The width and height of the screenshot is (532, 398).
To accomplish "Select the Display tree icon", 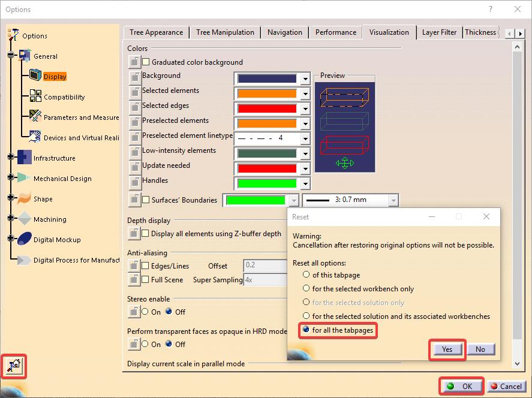I will coord(35,75).
